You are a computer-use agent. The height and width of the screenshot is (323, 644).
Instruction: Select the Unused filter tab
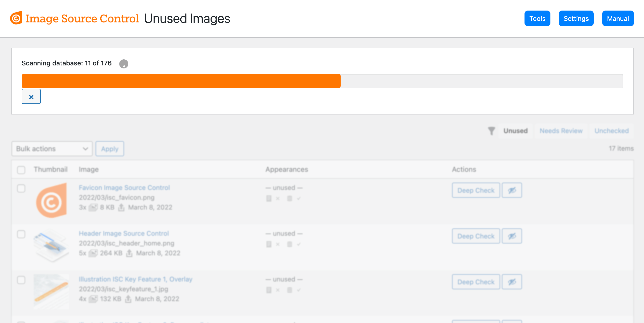pyautogui.click(x=515, y=131)
